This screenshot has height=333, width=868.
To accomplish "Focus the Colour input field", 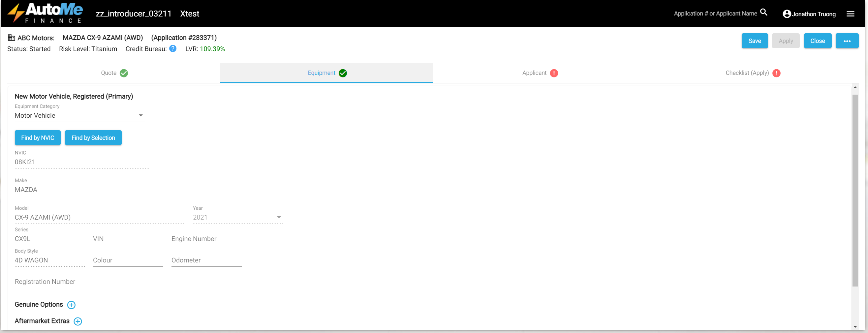I will [128, 260].
